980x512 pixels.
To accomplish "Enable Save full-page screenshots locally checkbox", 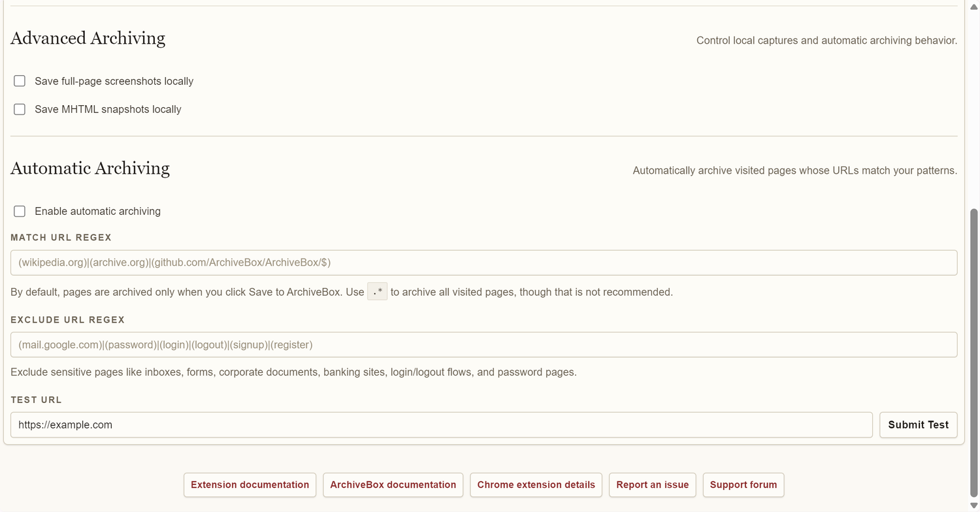I will (20, 81).
